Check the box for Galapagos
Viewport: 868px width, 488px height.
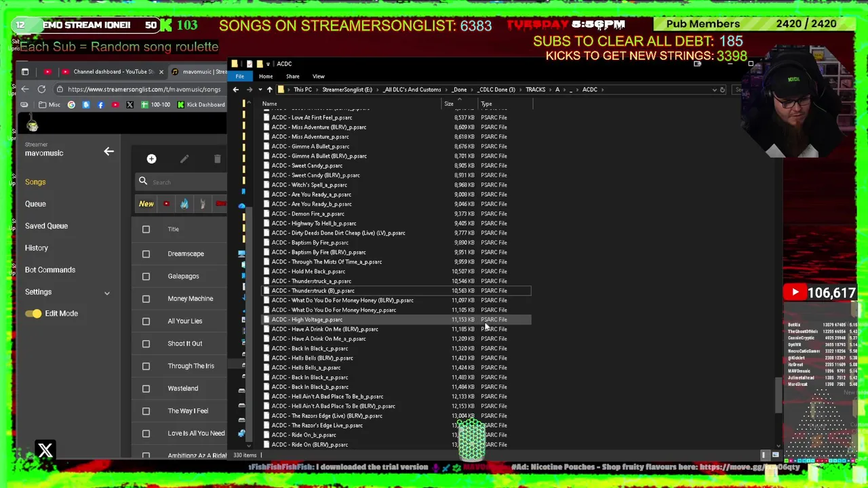click(146, 276)
